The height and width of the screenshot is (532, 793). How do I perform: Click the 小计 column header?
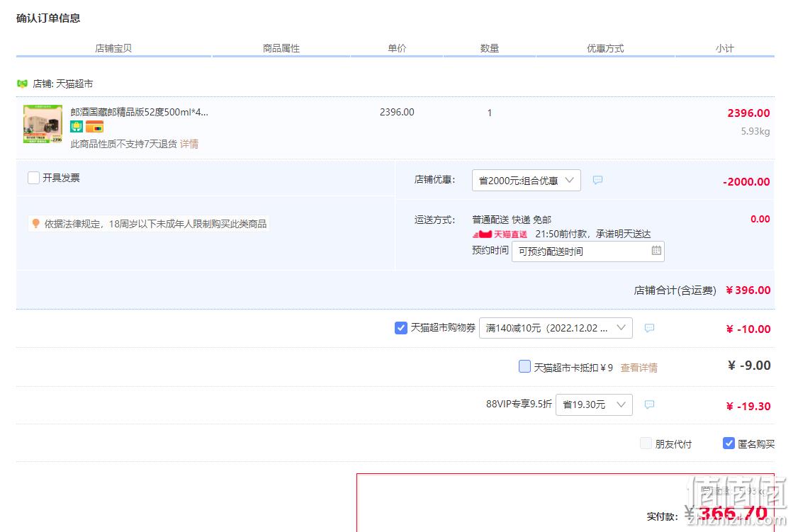tap(725, 48)
